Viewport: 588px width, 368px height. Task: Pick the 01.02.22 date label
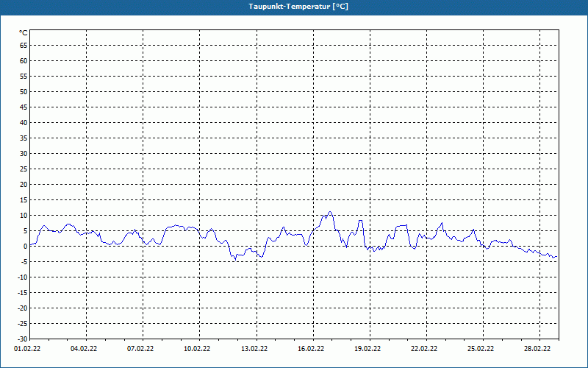(27, 349)
